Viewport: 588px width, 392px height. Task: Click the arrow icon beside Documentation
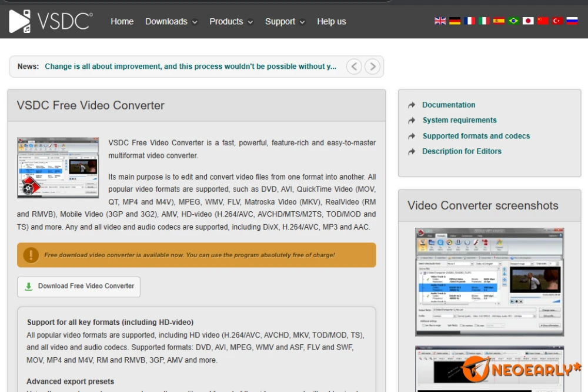412,105
